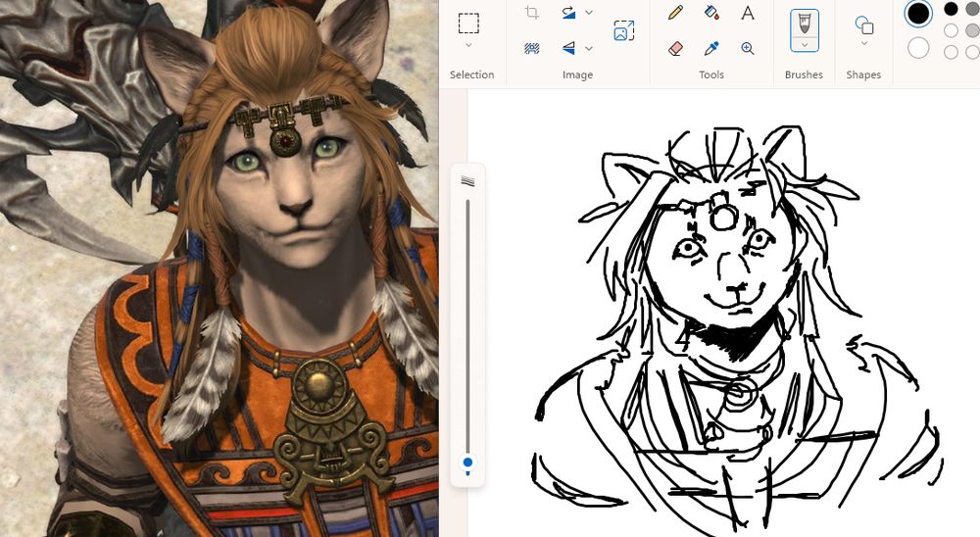Click the Shapes group label

click(863, 75)
